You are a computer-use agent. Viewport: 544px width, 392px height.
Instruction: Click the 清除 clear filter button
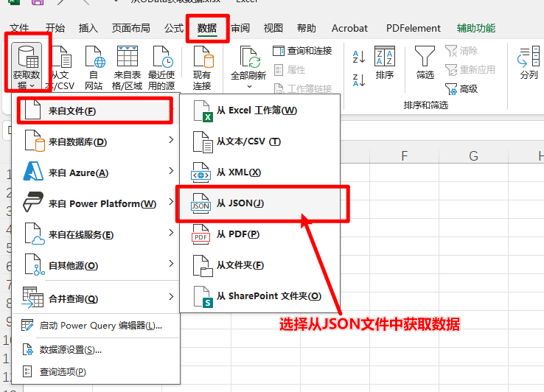[461, 51]
